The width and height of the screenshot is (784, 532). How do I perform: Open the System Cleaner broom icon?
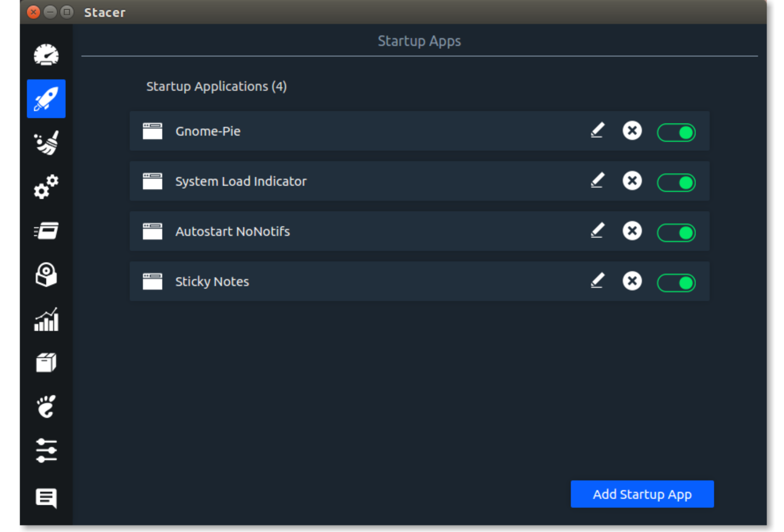(x=46, y=143)
